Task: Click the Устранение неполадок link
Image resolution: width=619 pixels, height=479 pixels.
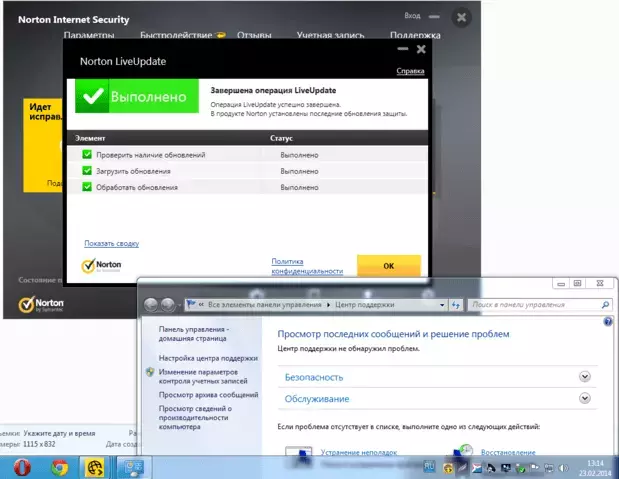Action: 358,453
